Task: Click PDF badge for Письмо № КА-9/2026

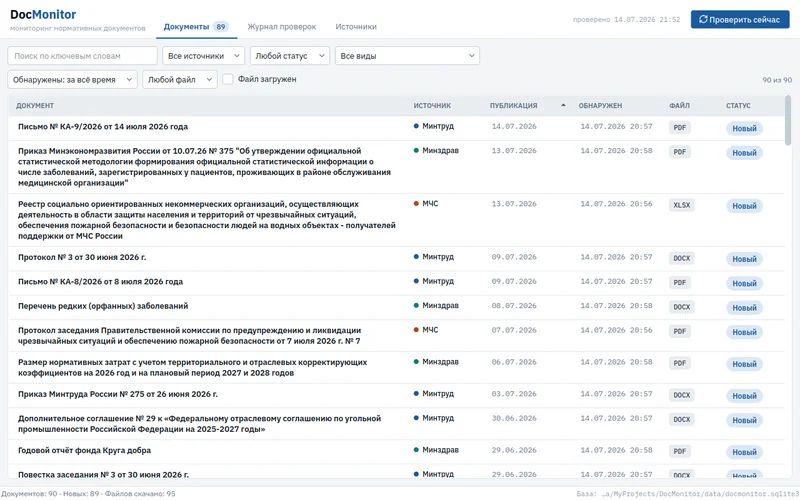Action: pos(680,128)
